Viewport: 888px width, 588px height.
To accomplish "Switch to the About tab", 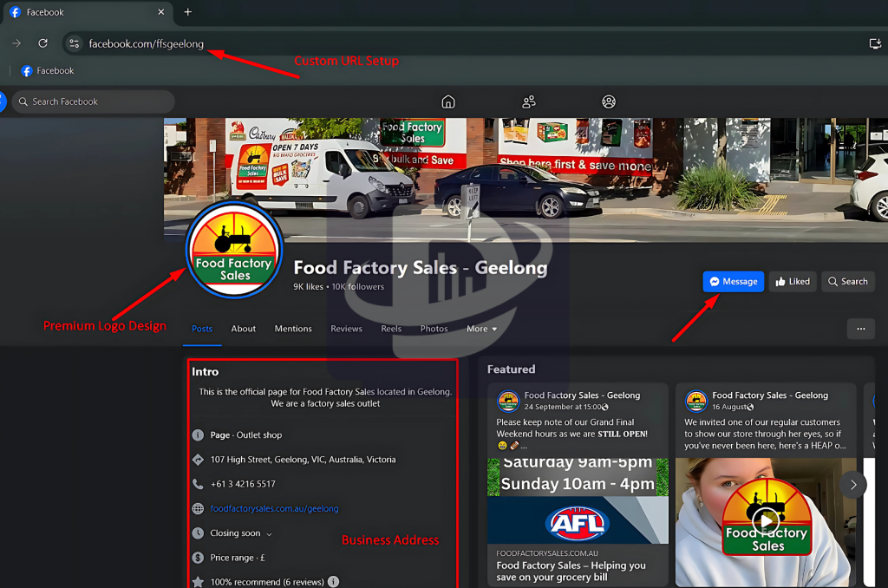I will [243, 329].
